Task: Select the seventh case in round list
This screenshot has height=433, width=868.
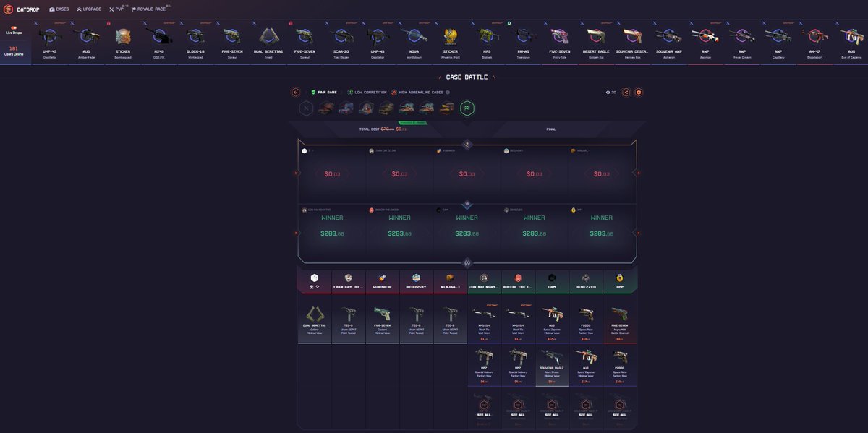Action: pyautogui.click(x=447, y=108)
